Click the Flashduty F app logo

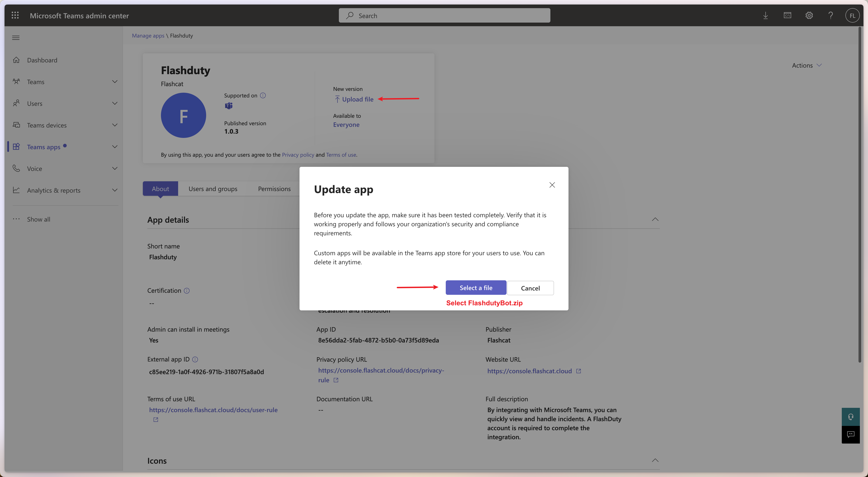tap(183, 115)
